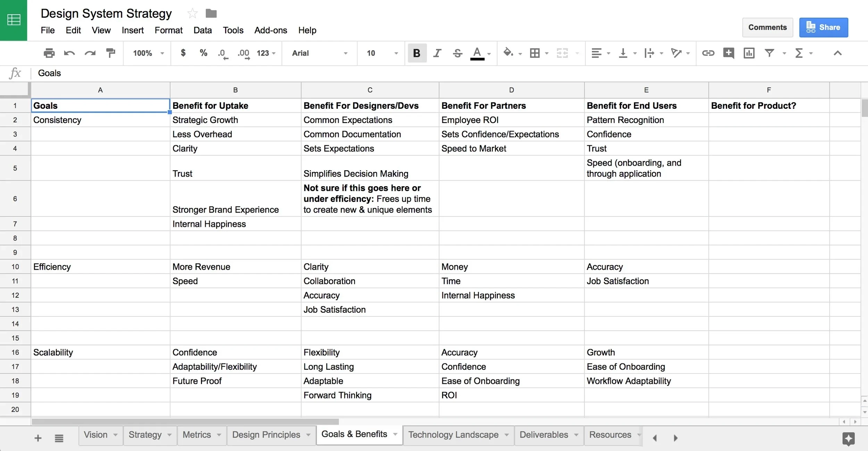
Task: Toggle strikethrough formatting
Action: [x=458, y=53]
